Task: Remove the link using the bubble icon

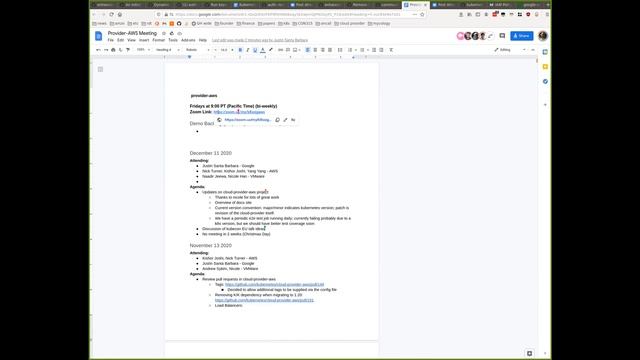Action: click(x=293, y=120)
